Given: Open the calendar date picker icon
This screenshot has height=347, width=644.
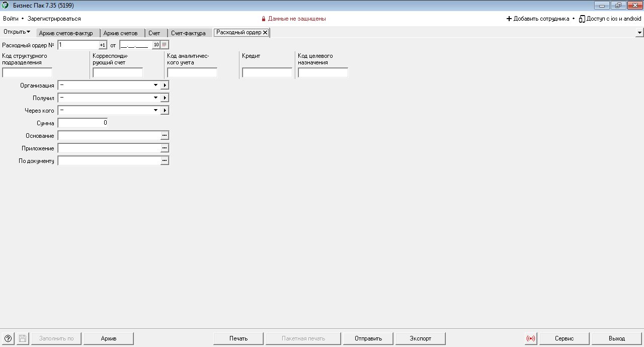Looking at the screenshot, I should click(x=164, y=45).
